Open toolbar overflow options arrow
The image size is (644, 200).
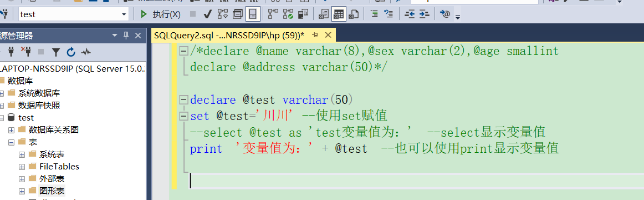[458, 17]
